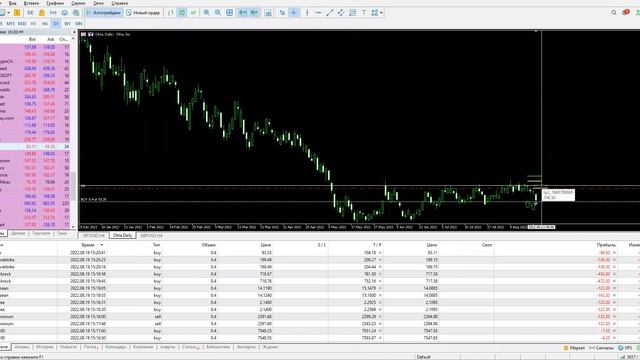
Task: Sort positions by Объем column
Action: pyautogui.click(x=208, y=245)
